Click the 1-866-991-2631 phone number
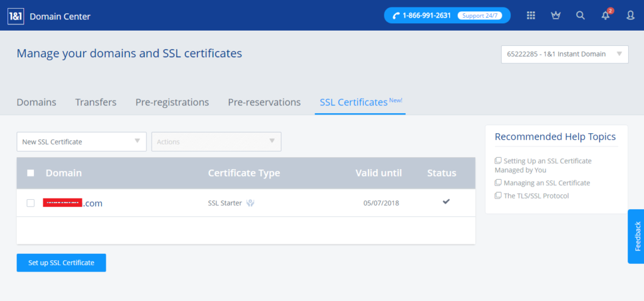 427,16
